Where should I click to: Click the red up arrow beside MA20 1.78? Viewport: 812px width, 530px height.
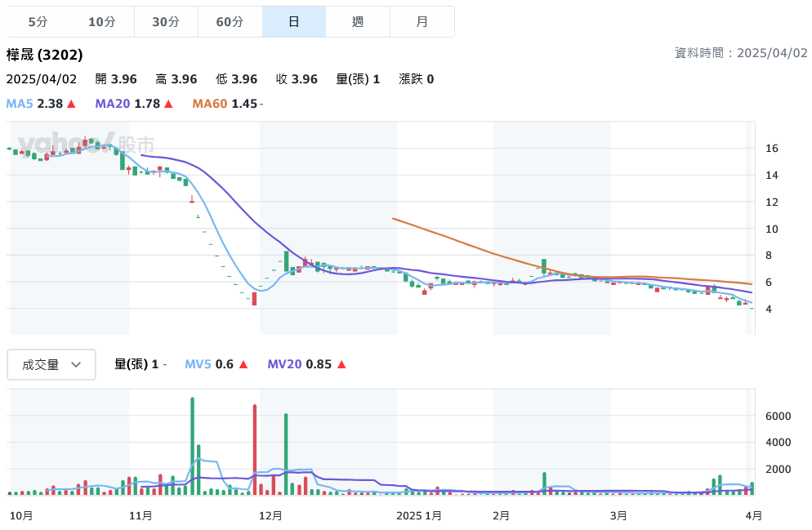168,104
